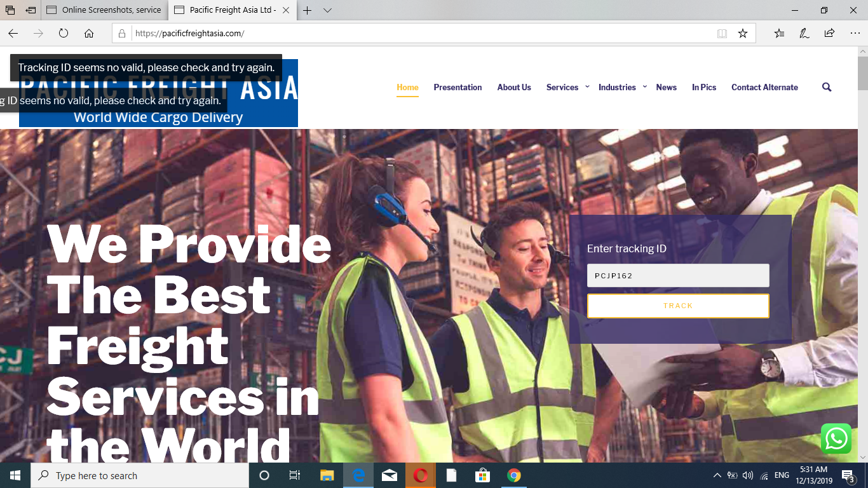The width and height of the screenshot is (868, 488).
Task: Open a new tab with plus icon
Action: point(308,10)
